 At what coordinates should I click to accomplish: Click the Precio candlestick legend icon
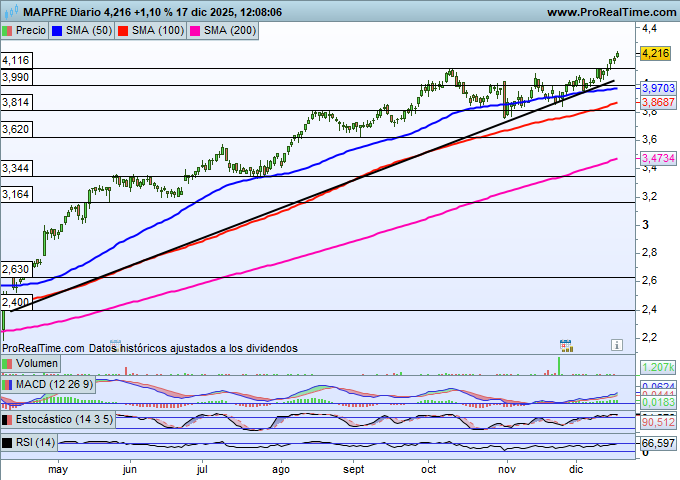(9, 31)
